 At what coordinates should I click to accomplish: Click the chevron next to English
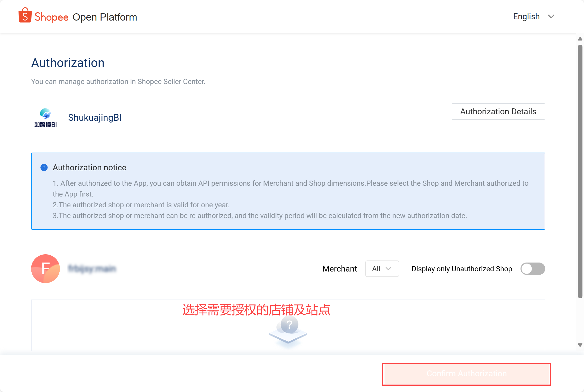551,17
